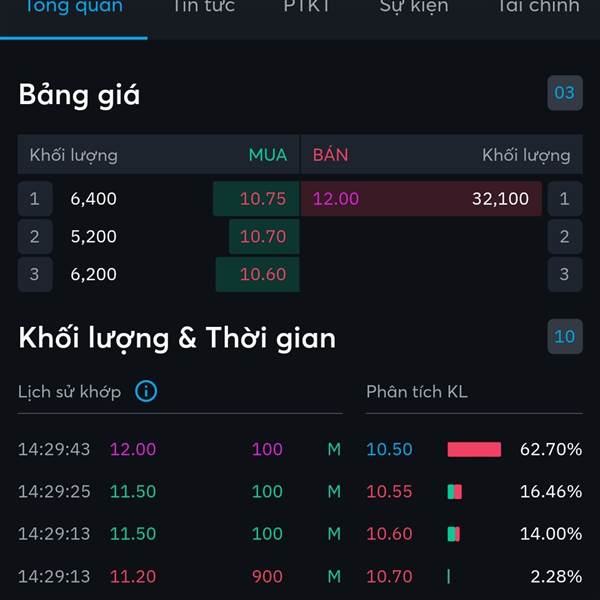Select the 14:29:43 matched trade row
Screen dimensions: 600x600
point(179,449)
